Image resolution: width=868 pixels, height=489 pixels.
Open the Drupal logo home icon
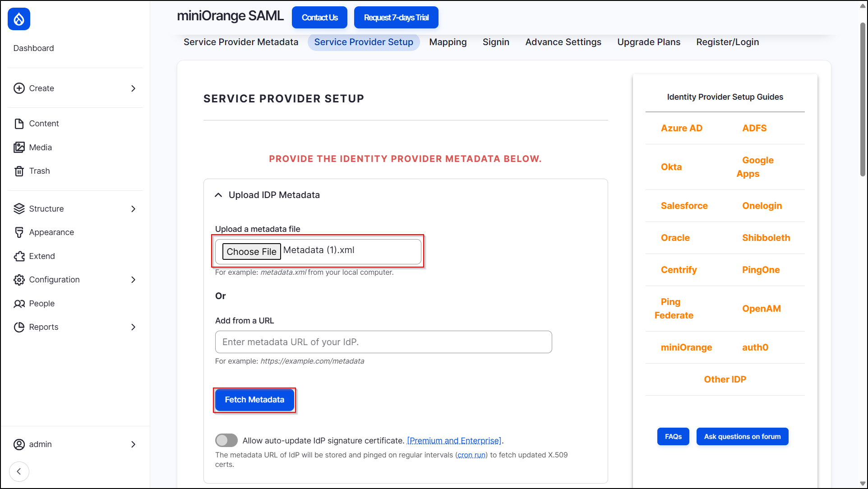pyautogui.click(x=18, y=19)
